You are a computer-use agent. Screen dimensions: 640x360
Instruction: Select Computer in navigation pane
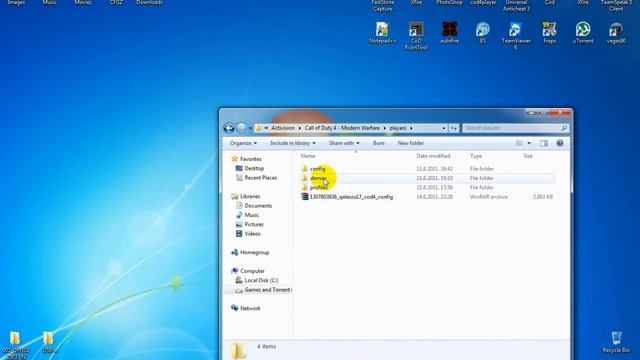click(x=252, y=271)
